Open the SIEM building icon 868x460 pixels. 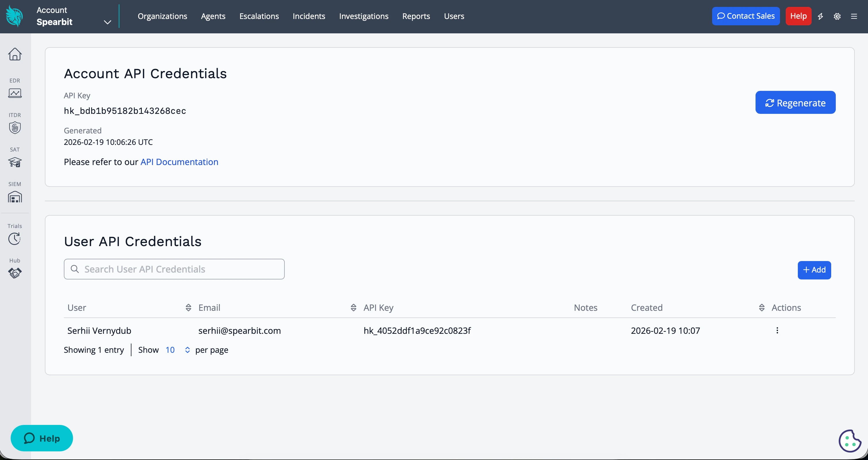coord(15,197)
